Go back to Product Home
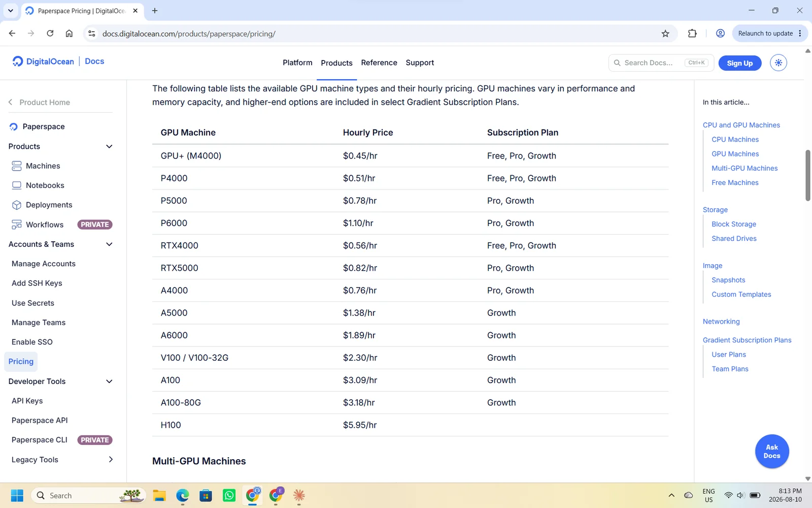The image size is (812, 508). (x=40, y=103)
